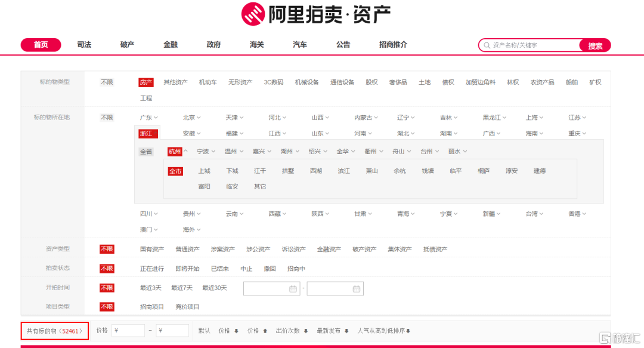Expand the 上海 dropdown
The image size is (644, 348).
(535, 118)
